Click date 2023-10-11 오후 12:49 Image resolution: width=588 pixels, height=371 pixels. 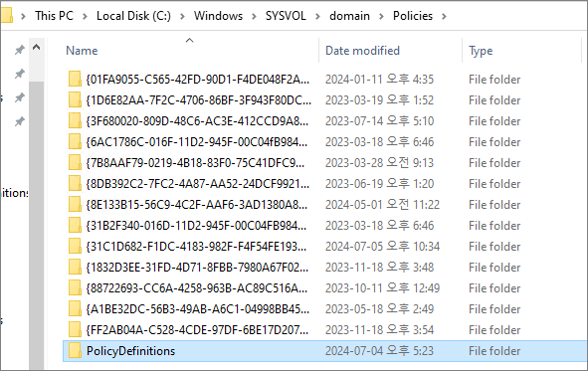click(382, 288)
